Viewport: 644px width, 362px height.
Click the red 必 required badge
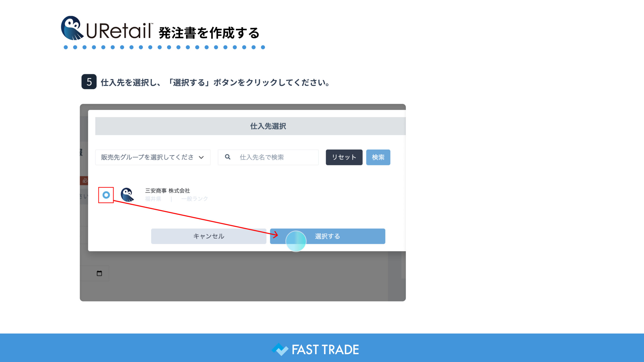[84, 180]
